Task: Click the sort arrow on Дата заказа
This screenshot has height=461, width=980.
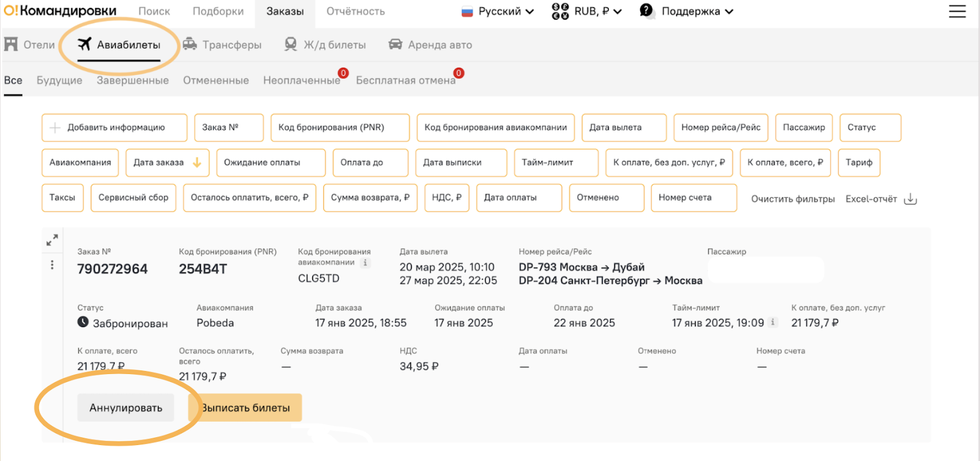Action: (197, 162)
